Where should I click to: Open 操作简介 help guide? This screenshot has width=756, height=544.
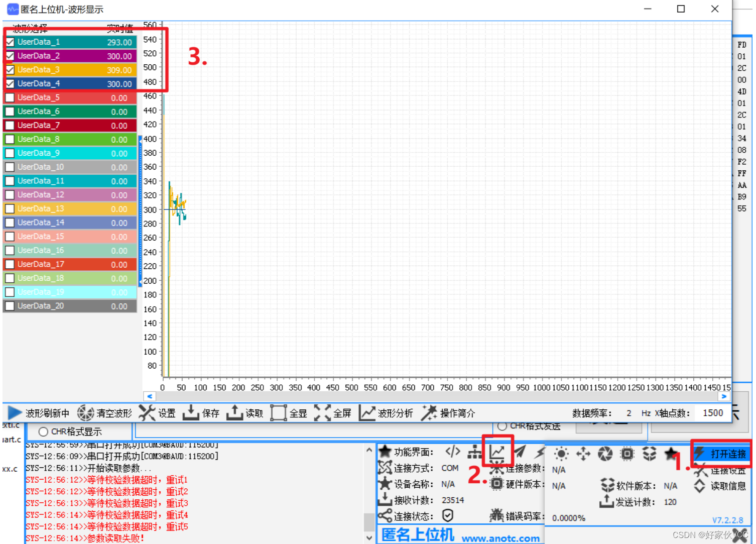(x=448, y=413)
